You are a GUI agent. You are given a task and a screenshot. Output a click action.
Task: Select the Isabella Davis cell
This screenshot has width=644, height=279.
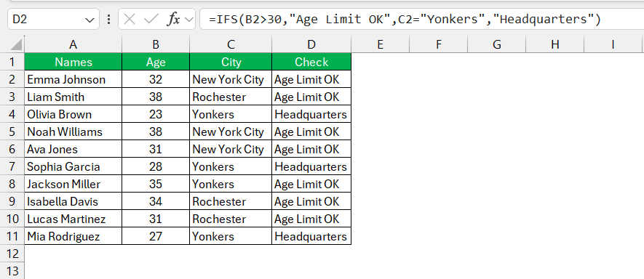(x=73, y=201)
